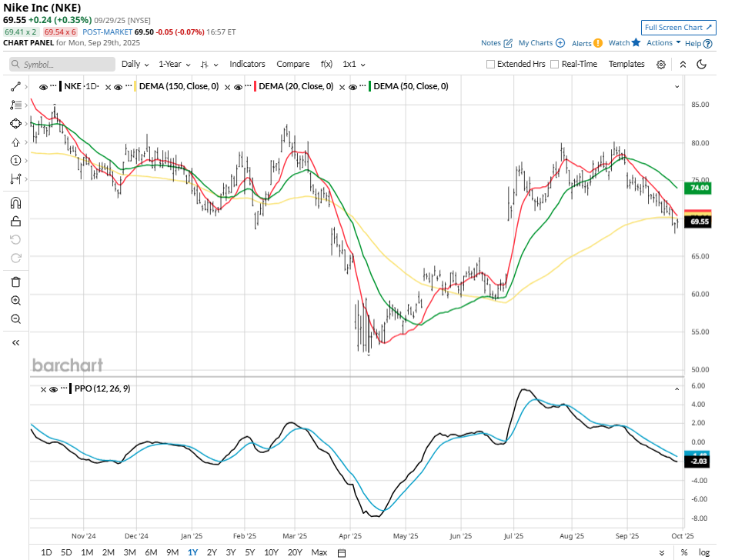Click the Watch star icon
The image size is (735, 560).
click(636, 42)
